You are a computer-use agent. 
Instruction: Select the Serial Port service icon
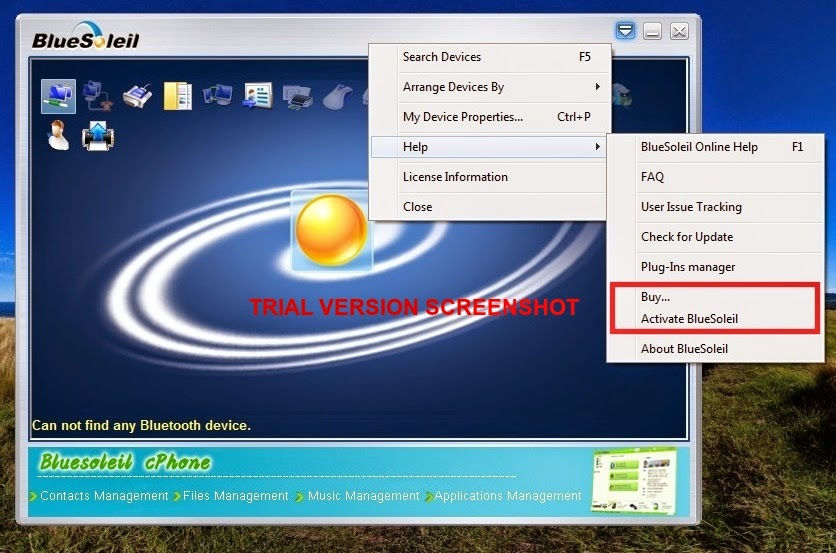(137, 96)
